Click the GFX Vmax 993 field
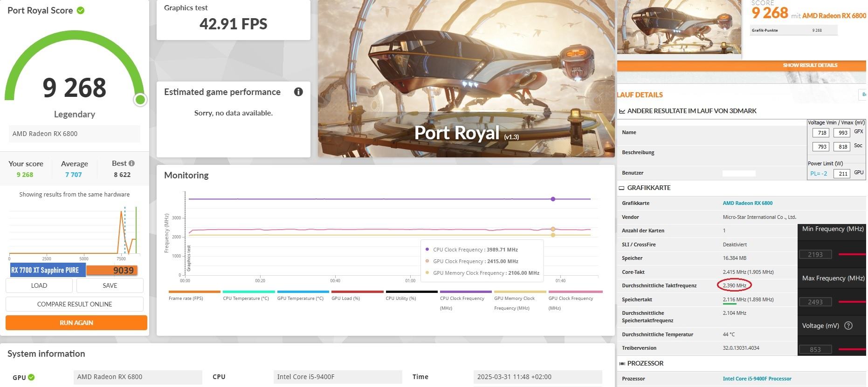Screen dimensions: 868x387 (x=842, y=133)
